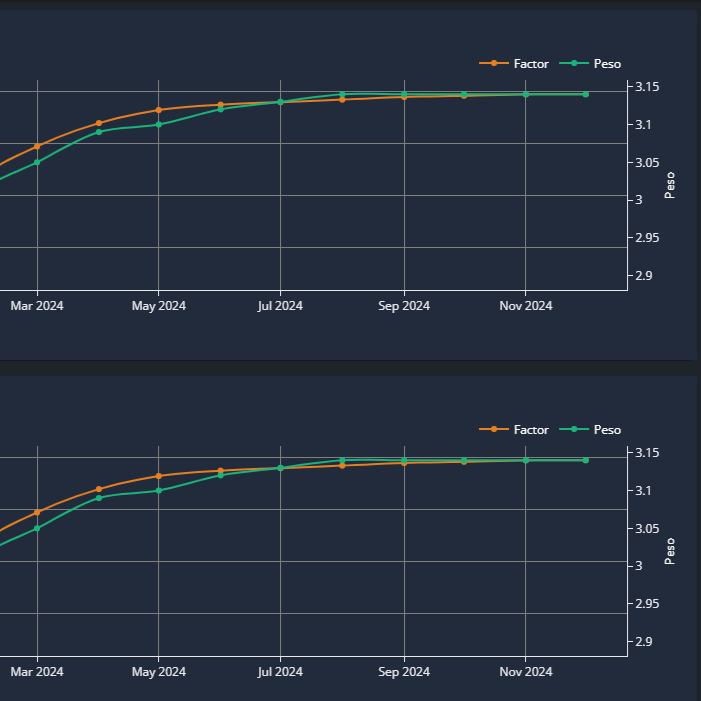Image resolution: width=701 pixels, height=701 pixels.
Task: Click Nov 2024 x-axis label in top chart
Action: tap(525, 306)
